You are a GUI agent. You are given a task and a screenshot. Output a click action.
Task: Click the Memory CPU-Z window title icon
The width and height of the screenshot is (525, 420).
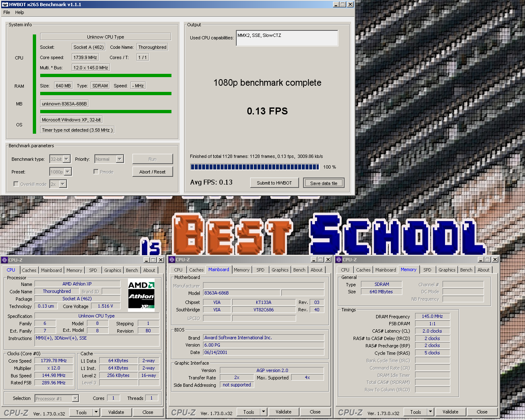click(x=339, y=260)
